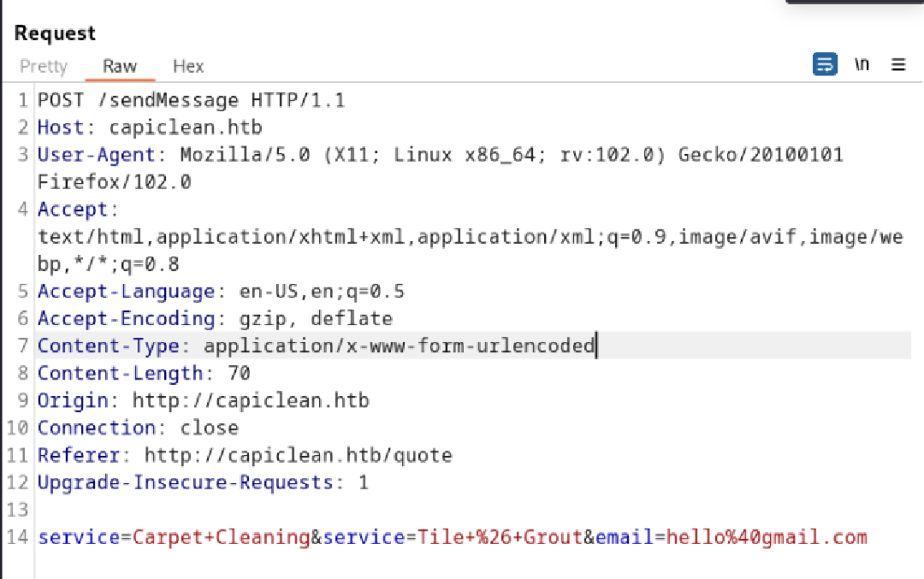Image resolution: width=924 pixels, height=579 pixels.
Task: Click the Request panel title
Action: pos(54,32)
